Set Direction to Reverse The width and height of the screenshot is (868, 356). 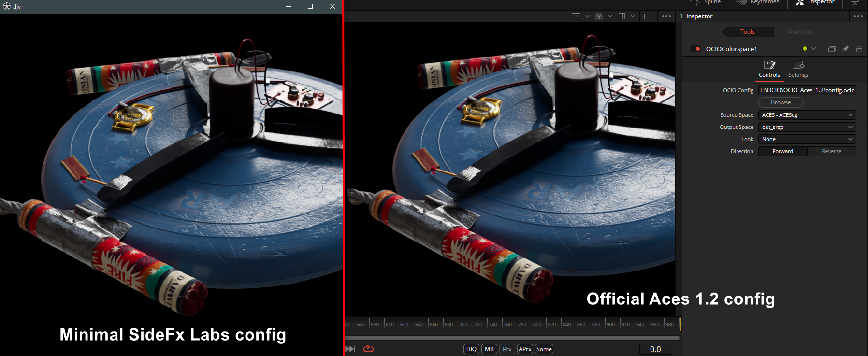832,151
